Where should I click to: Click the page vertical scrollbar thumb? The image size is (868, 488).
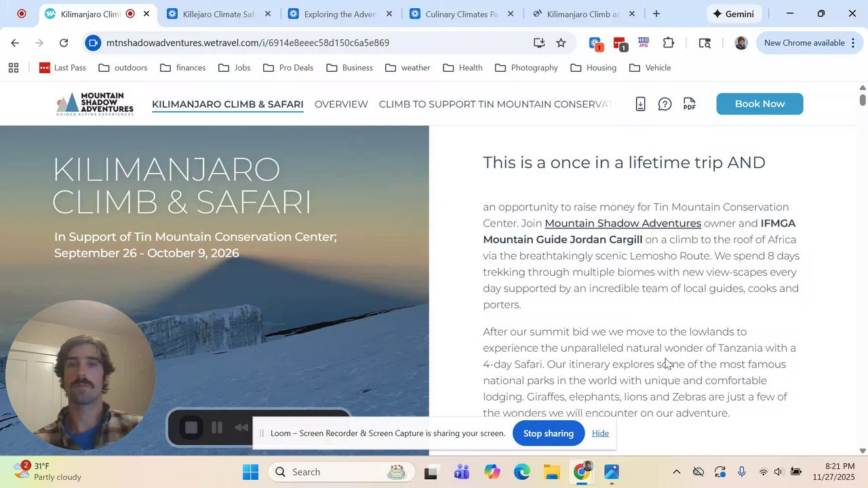pos(863,100)
